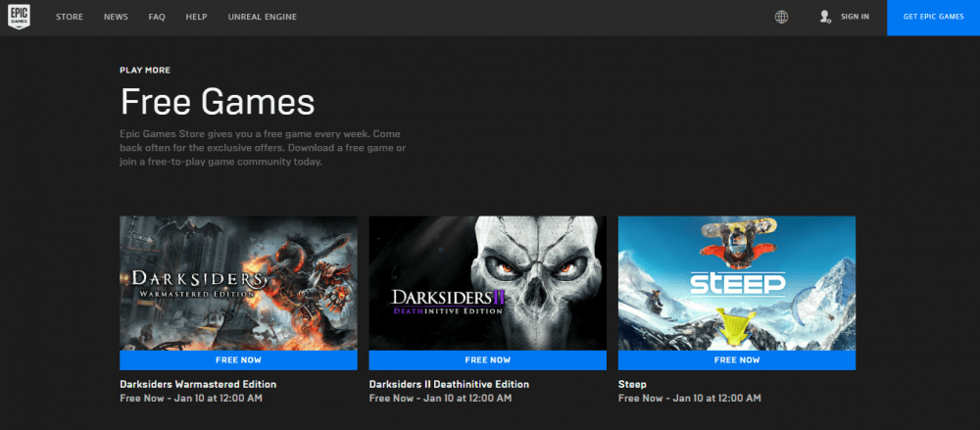Click the Jan 10 date under Darksiders II
980x430 pixels.
(466, 398)
